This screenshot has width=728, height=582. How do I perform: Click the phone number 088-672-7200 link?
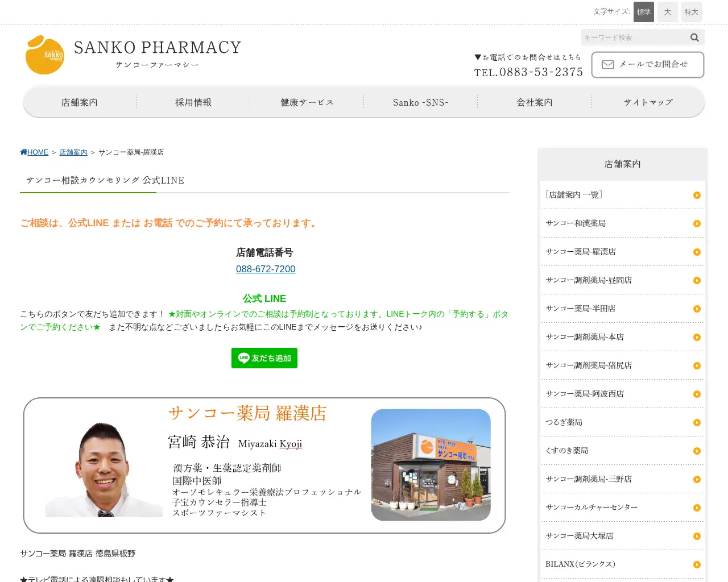(266, 269)
